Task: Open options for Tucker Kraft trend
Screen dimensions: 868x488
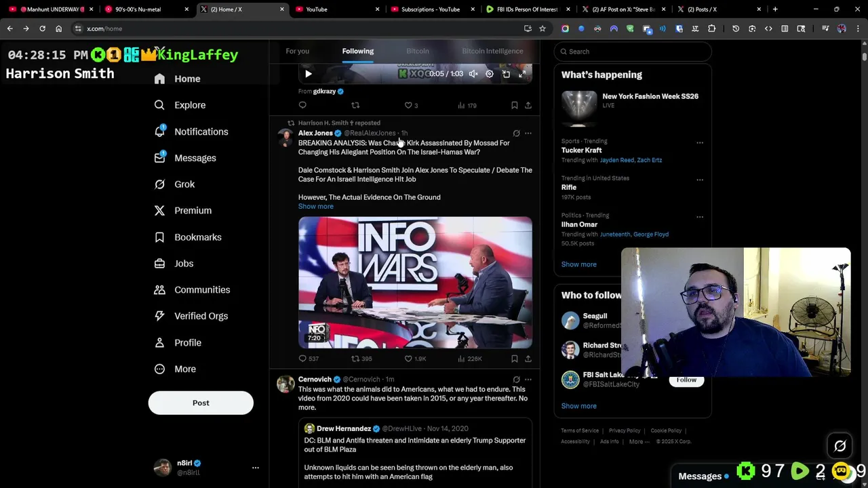Action: 700,143
